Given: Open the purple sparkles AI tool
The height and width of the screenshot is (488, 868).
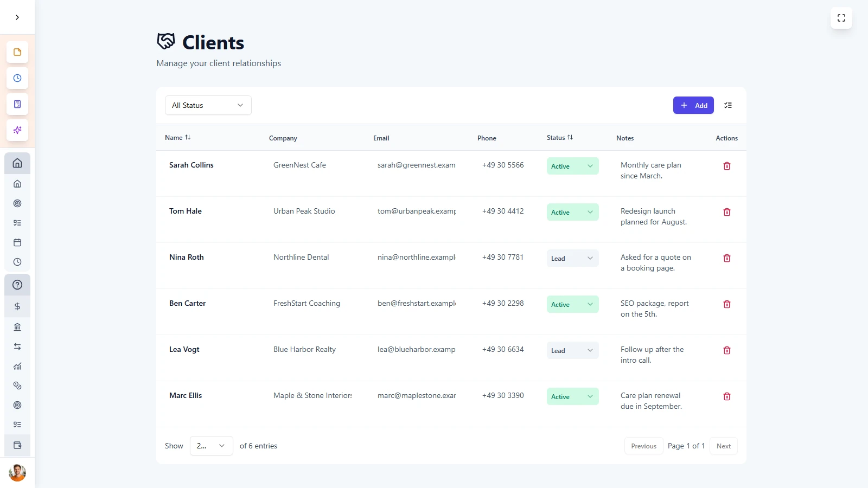Looking at the screenshot, I should click(17, 130).
